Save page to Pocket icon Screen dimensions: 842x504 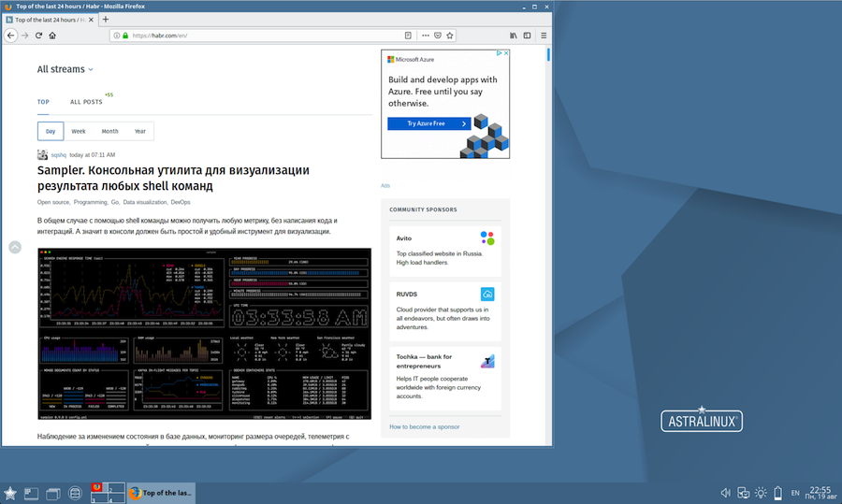pos(438,36)
